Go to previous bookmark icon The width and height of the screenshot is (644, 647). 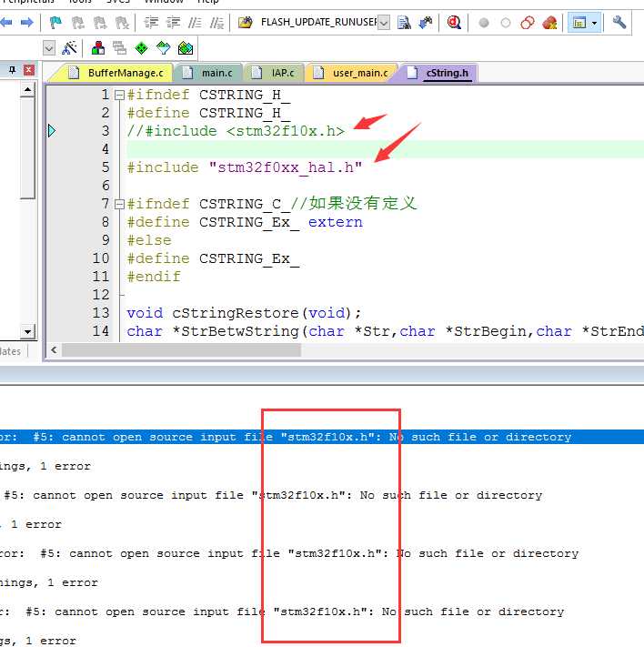pyautogui.click(x=77, y=23)
